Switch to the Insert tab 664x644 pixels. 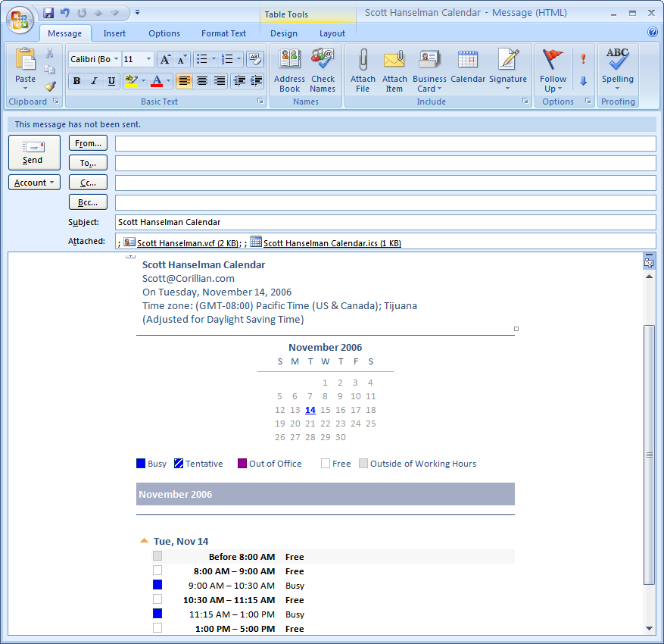coord(114,33)
